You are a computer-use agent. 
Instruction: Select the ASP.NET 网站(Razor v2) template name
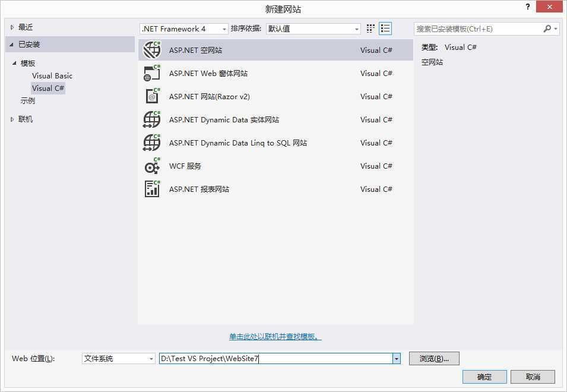tap(210, 96)
